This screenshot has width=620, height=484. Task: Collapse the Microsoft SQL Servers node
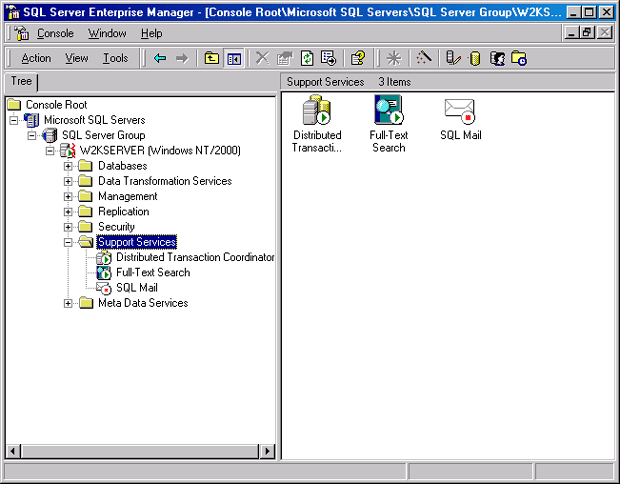point(14,120)
